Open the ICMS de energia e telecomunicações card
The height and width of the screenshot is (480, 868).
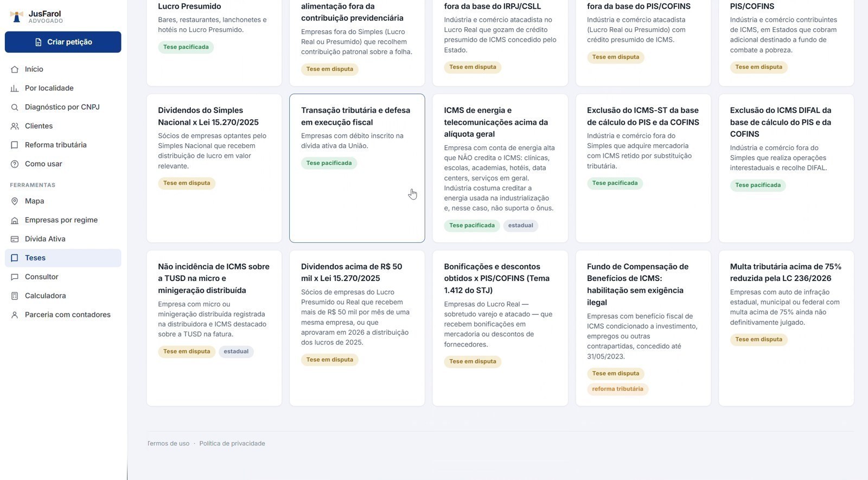[x=500, y=168]
